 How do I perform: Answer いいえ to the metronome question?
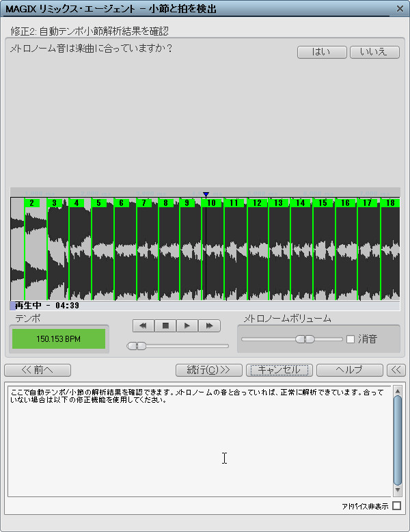pos(374,52)
